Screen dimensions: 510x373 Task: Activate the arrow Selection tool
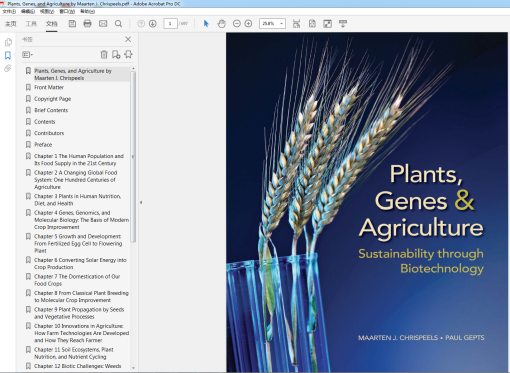pyautogui.click(x=206, y=24)
